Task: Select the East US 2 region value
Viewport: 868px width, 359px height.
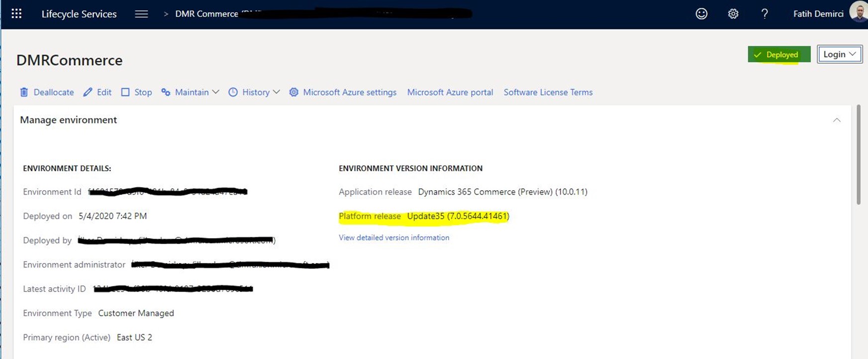Action: [x=134, y=338]
